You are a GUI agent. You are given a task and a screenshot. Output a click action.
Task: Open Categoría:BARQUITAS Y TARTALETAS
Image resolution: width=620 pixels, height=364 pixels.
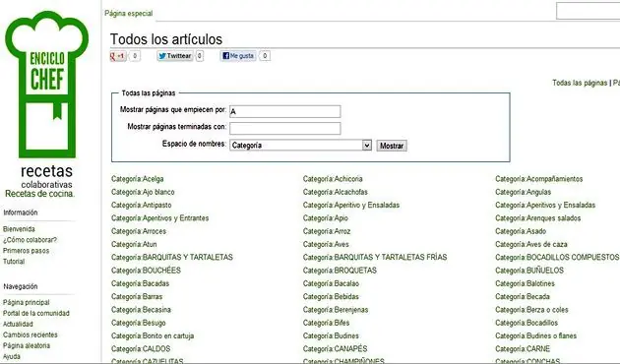click(x=172, y=258)
